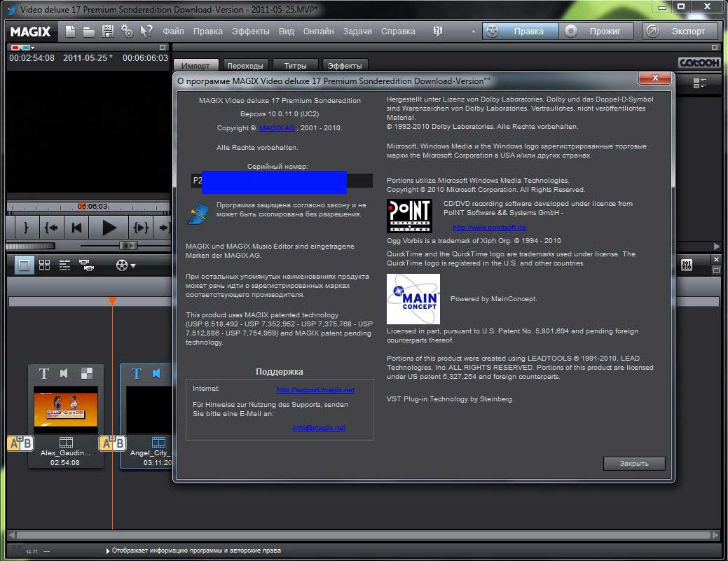Click the Закрыть button in dialog

coord(633,463)
